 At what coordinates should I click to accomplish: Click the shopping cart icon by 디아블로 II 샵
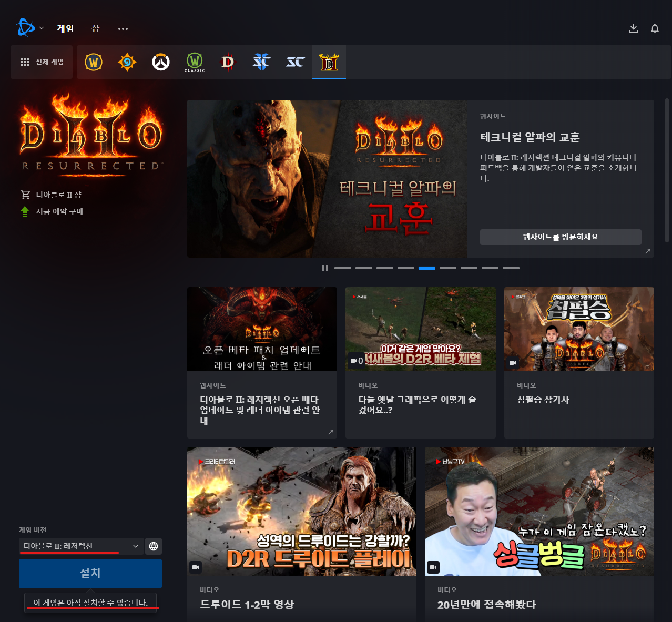25,195
